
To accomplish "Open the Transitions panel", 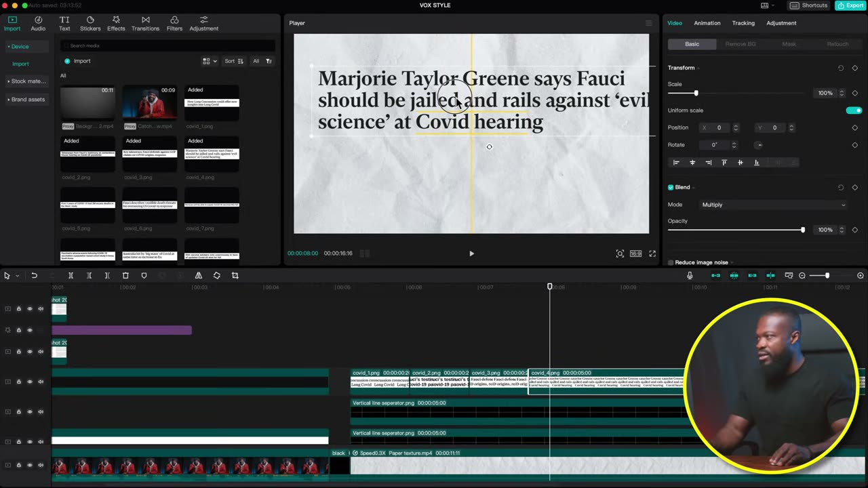I will [145, 24].
